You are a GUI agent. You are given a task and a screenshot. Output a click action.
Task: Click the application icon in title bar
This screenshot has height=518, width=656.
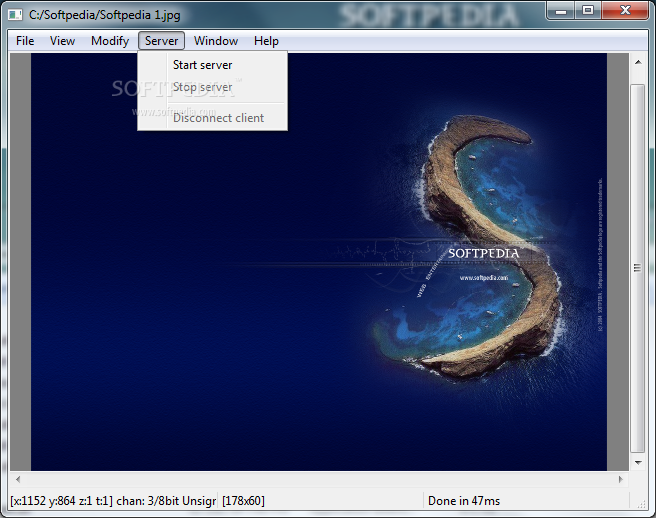tap(15, 15)
